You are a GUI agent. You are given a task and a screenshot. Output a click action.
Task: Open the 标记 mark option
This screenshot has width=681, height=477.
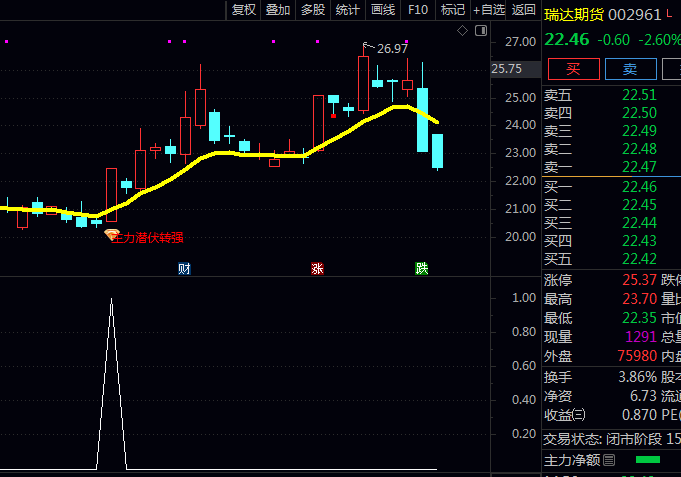pos(453,10)
